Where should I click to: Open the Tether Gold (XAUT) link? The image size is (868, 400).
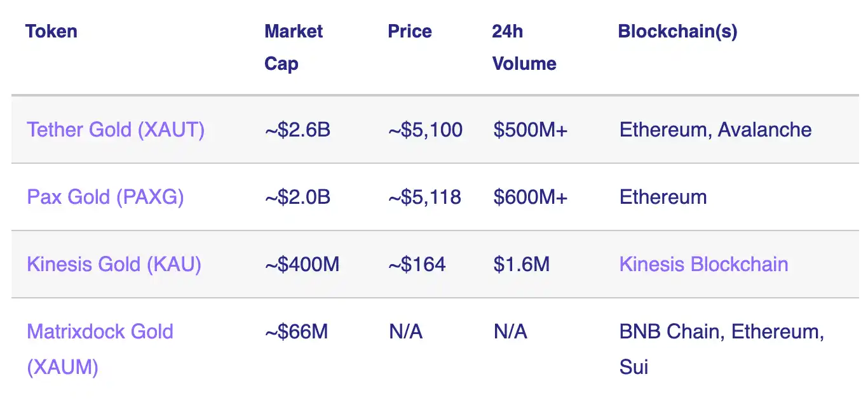tap(116, 130)
